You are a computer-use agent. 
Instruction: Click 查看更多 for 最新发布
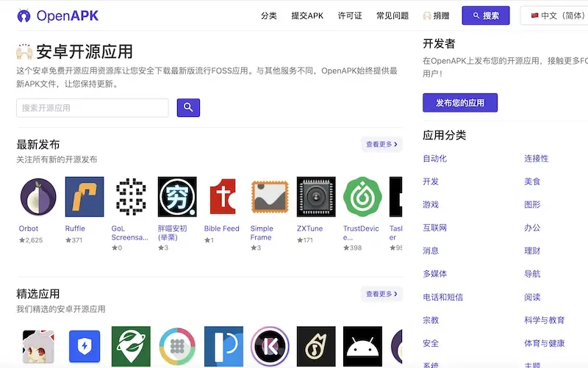381,144
